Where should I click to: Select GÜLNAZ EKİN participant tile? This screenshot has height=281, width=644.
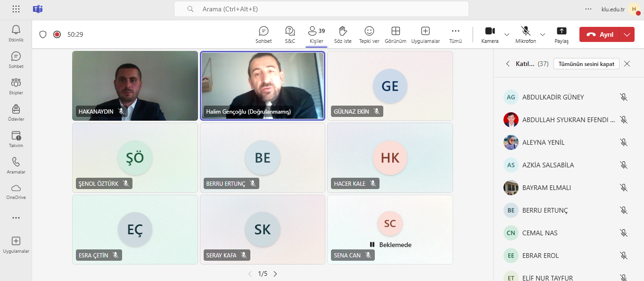coord(390,86)
